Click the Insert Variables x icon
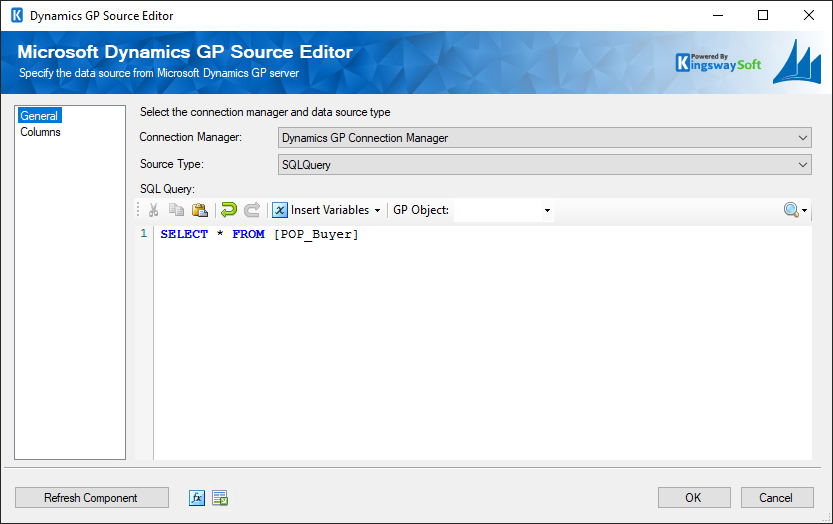Image resolution: width=833 pixels, height=524 pixels. tap(280, 210)
